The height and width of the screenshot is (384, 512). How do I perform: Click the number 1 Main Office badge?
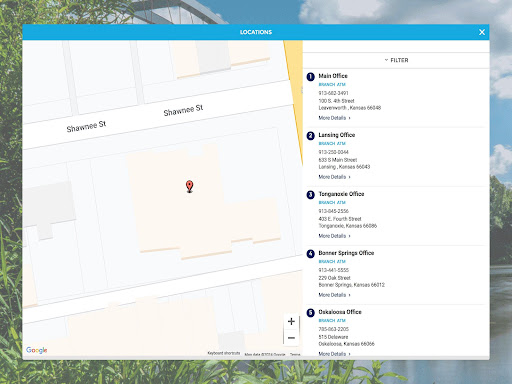tap(310, 77)
